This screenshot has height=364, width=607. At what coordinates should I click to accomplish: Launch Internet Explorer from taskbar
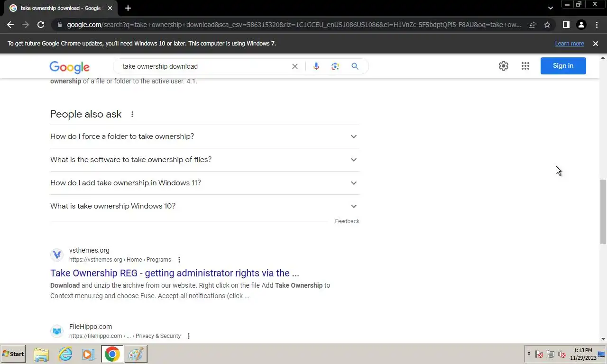(x=65, y=354)
